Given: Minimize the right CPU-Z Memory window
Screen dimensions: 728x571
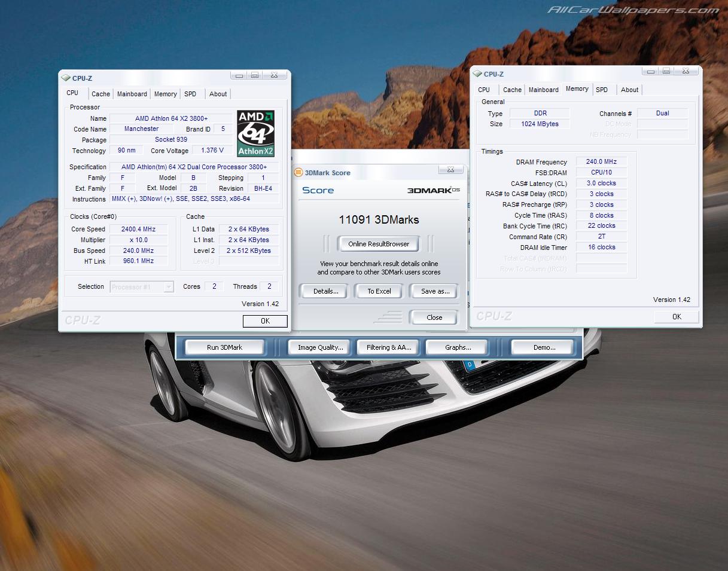Looking at the screenshot, I should [651, 71].
